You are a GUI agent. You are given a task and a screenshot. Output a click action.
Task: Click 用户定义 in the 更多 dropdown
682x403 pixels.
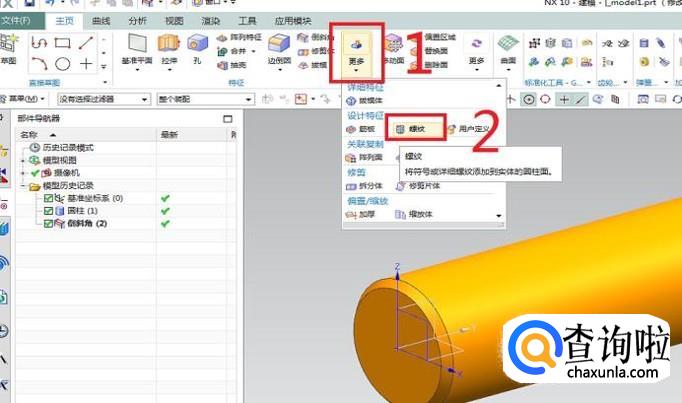pyautogui.click(x=468, y=129)
